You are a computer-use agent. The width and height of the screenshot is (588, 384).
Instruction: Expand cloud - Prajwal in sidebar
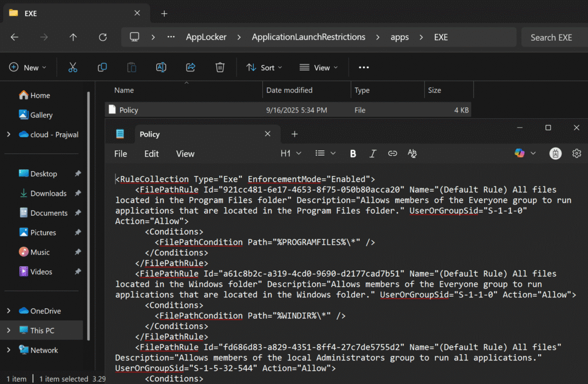[9, 134]
